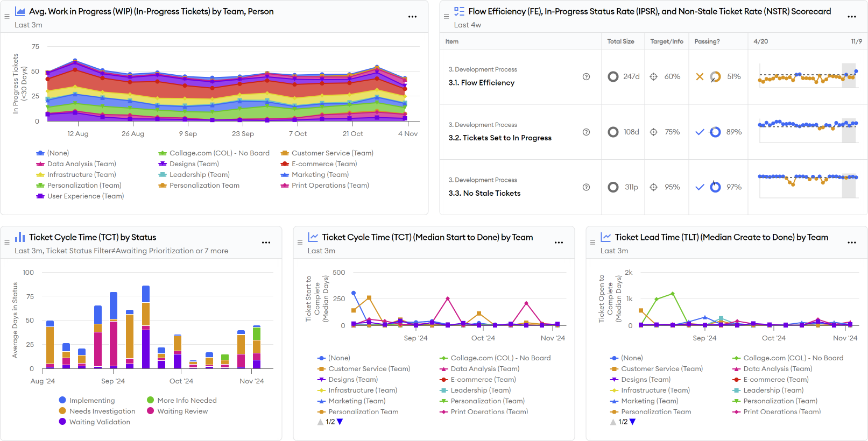The image size is (868, 441).
Task: Click the Flow Efficiency failing X icon
Action: pos(700,77)
